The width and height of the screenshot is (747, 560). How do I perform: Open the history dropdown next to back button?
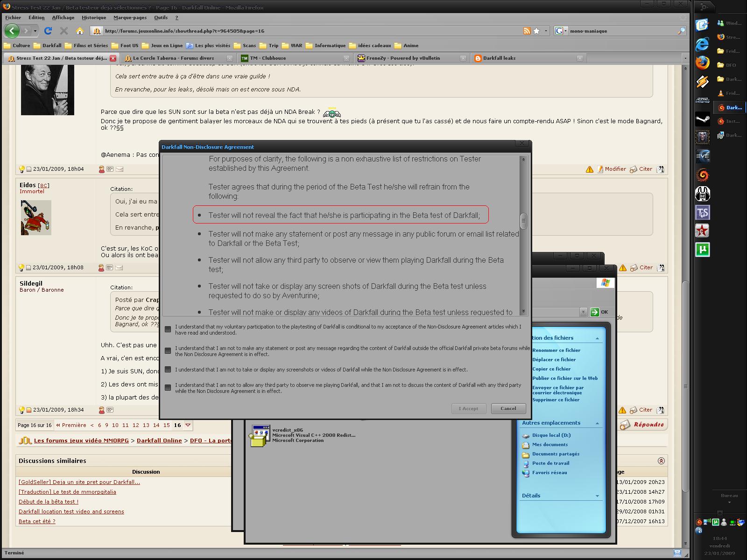click(x=35, y=31)
